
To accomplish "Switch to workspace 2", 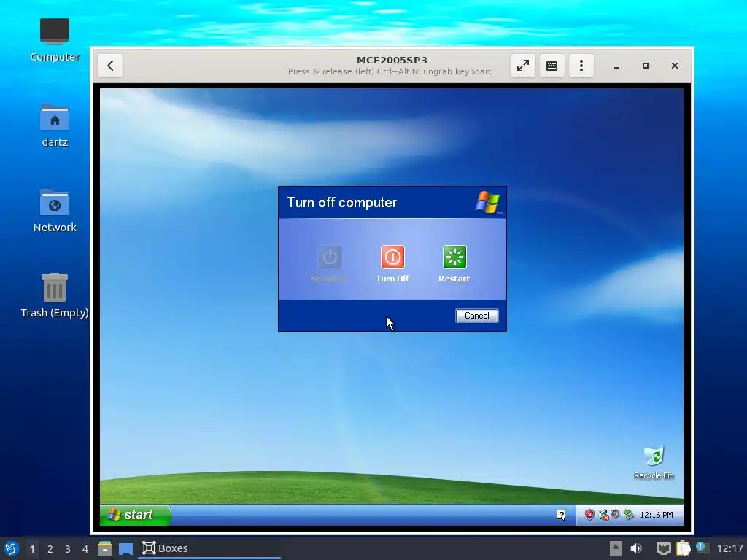I will point(50,549).
